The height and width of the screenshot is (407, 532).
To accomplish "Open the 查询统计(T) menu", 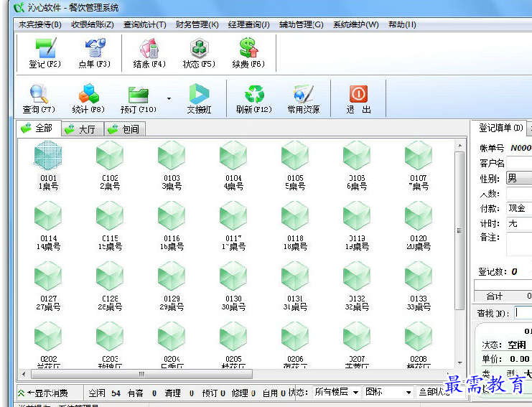I will point(145,24).
